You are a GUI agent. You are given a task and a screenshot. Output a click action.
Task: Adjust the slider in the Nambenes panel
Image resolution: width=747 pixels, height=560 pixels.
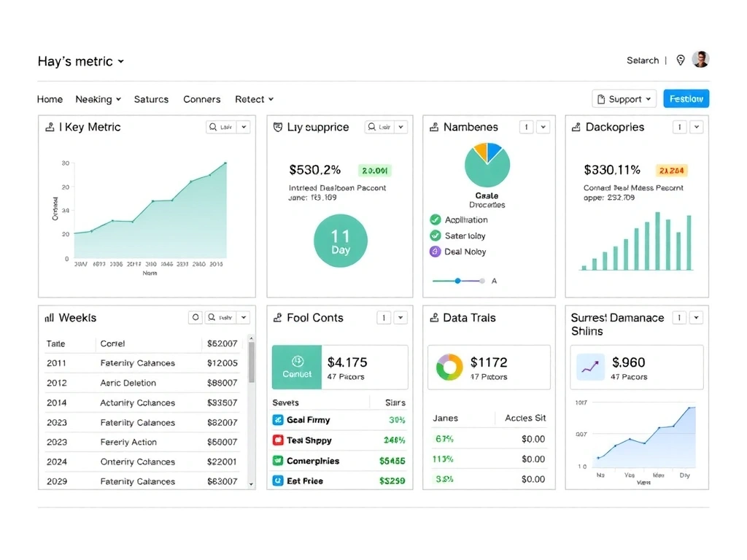(x=458, y=280)
